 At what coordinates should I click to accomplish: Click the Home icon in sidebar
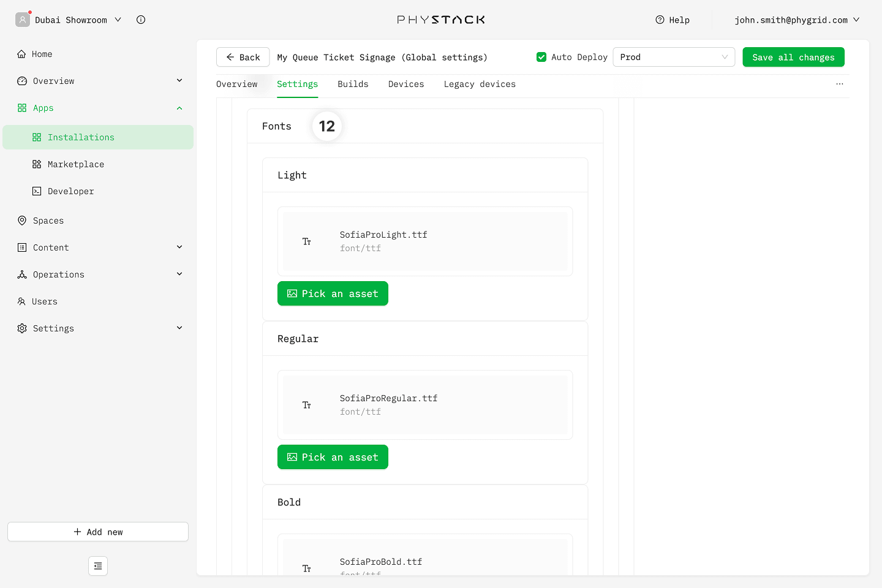(22, 54)
